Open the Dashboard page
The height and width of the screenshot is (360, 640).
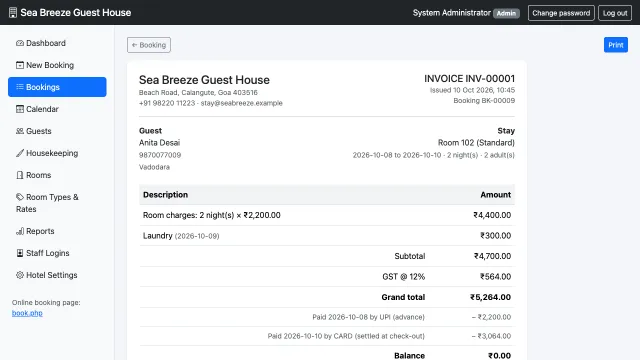pos(57,43)
